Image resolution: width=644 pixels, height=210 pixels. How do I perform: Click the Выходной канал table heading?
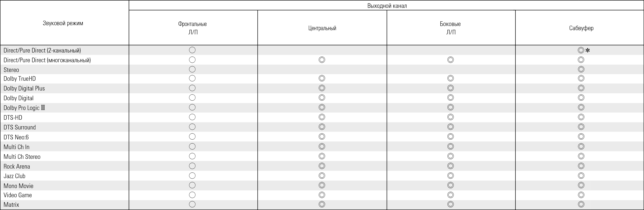387,6
